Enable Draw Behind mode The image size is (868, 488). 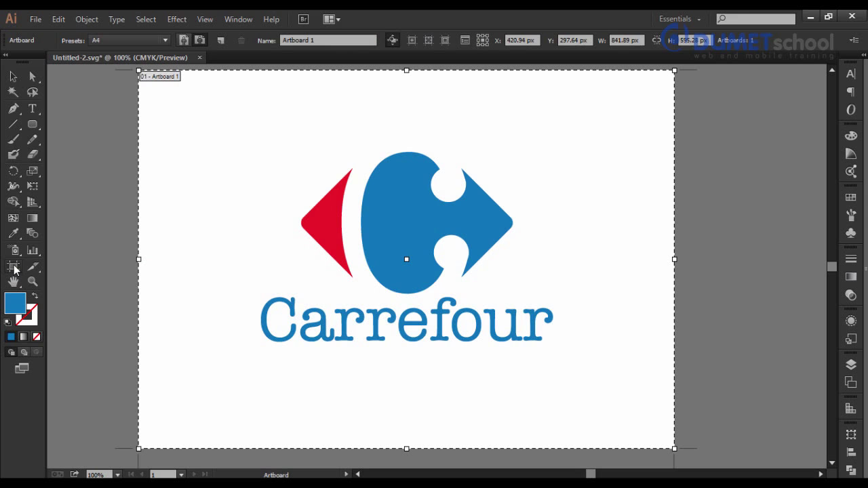tap(24, 352)
